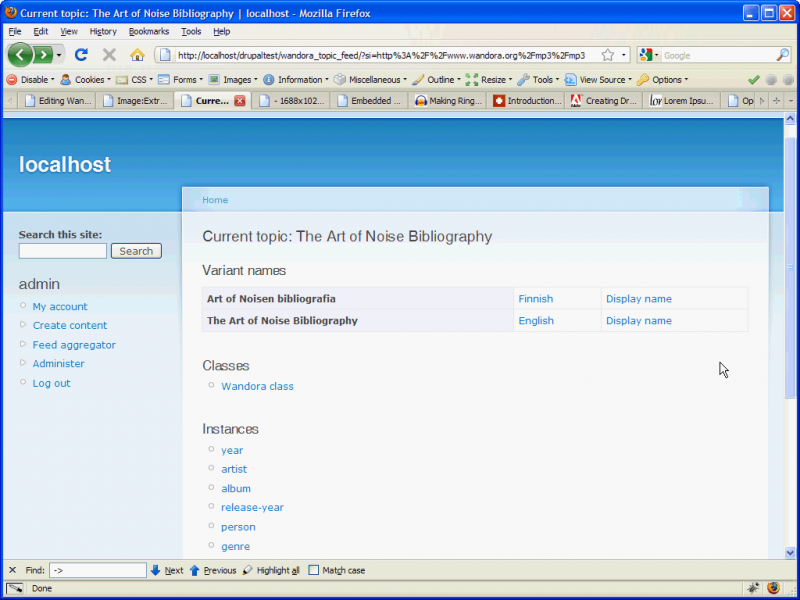Close the Find bar with the X icon
800x600 pixels.
pyautogui.click(x=12, y=570)
